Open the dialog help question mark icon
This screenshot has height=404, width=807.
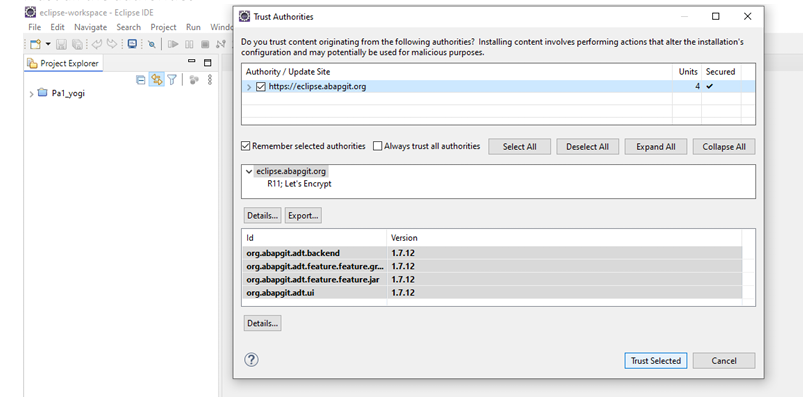[x=251, y=360]
